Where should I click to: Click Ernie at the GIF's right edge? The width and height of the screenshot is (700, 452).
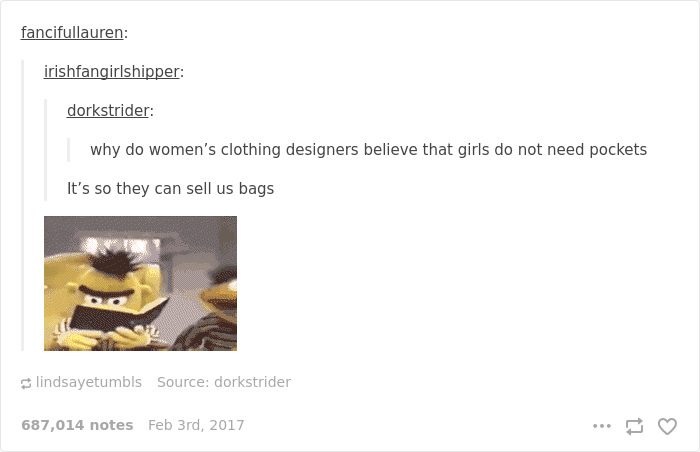(x=220, y=308)
